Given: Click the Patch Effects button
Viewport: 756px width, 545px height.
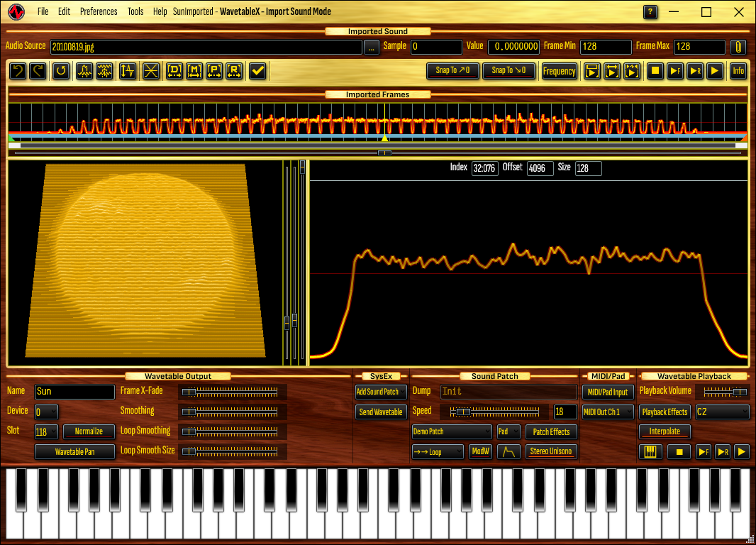Looking at the screenshot, I should click(x=551, y=431).
